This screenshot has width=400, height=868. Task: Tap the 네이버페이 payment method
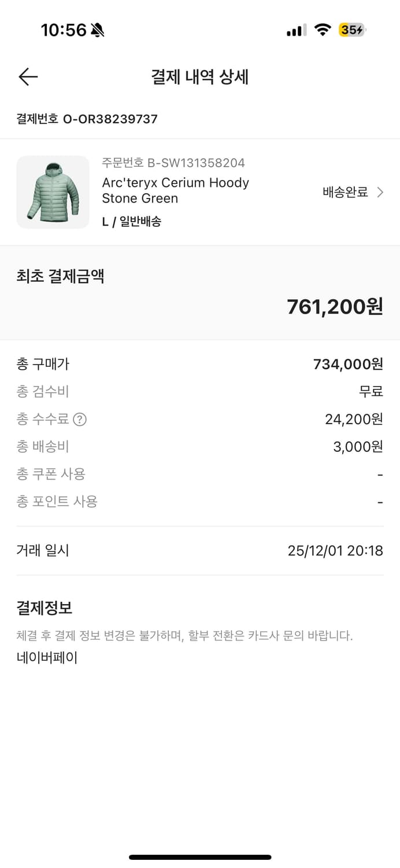(x=45, y=657)
